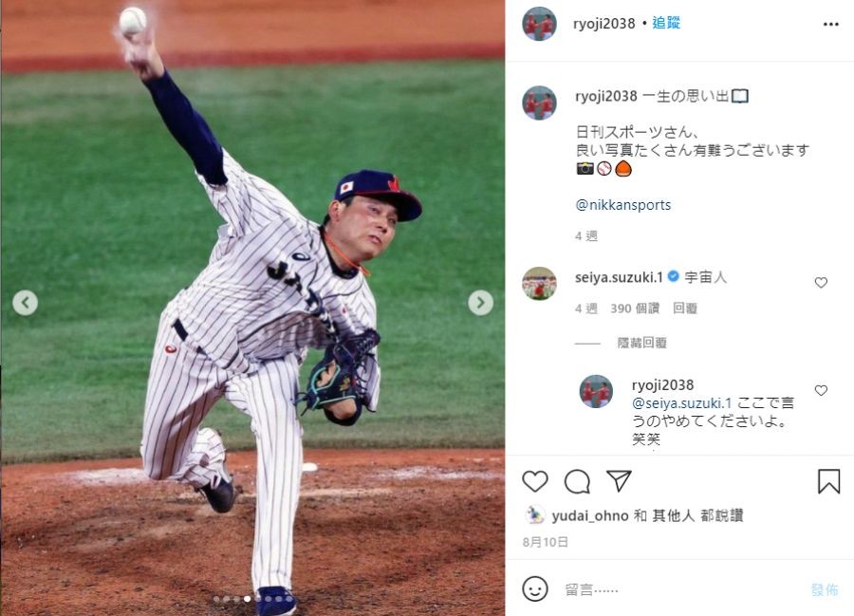View 其他人 who liked the post
This screenshot has width=854, height=616.
(674, 515)
